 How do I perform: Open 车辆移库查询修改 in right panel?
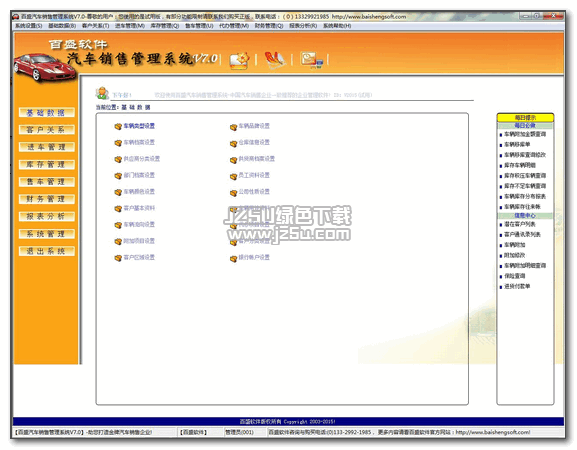pos(525,155)
